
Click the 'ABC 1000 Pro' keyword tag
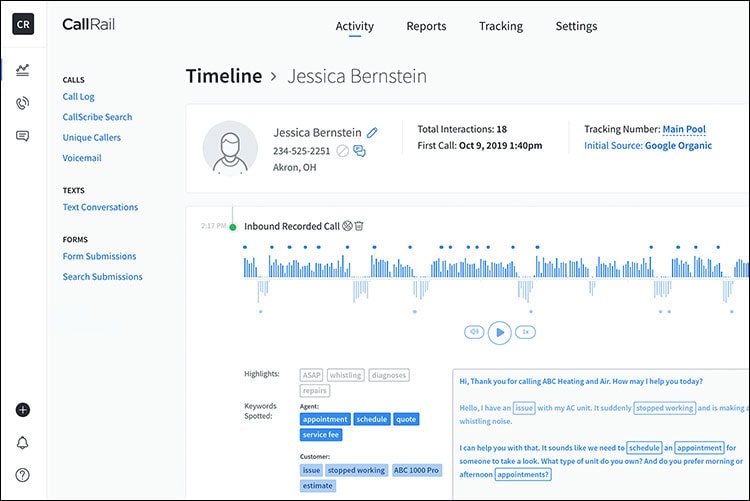coord(416,470)
